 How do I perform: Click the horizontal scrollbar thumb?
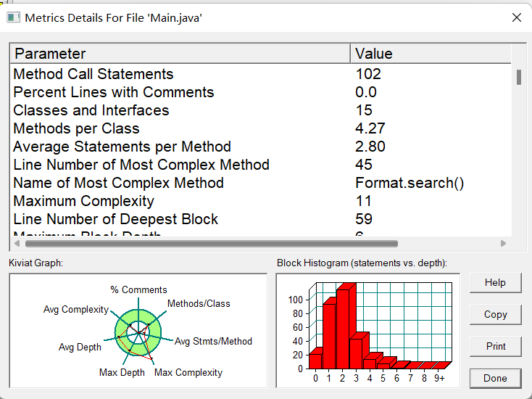pos(212,244)
